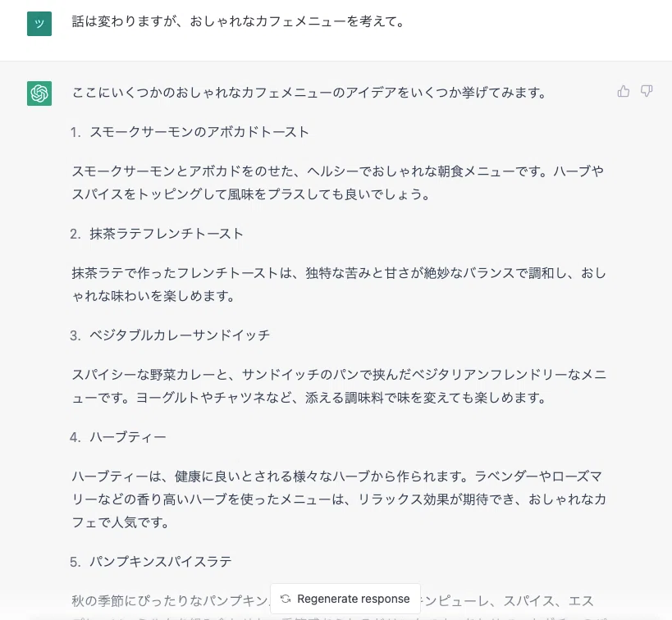Select list item 抹茶ラテフレンチトースト
The image size is (672, 620).
167,234
